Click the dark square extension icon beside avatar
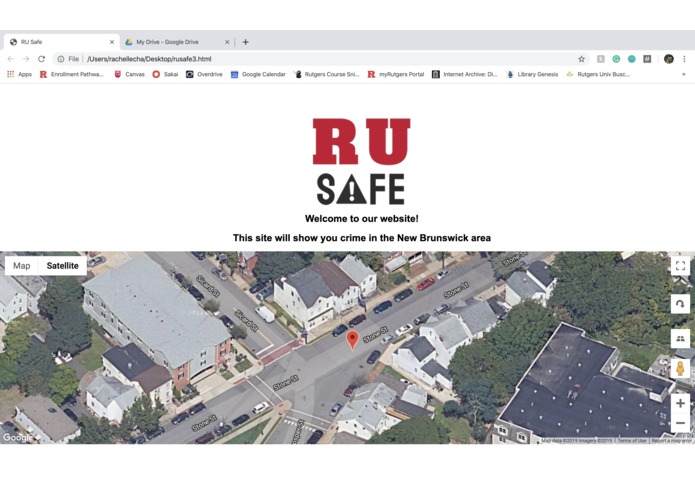This screenshot has height=494, width=695. pyautogui.click(x=647, y=59)
